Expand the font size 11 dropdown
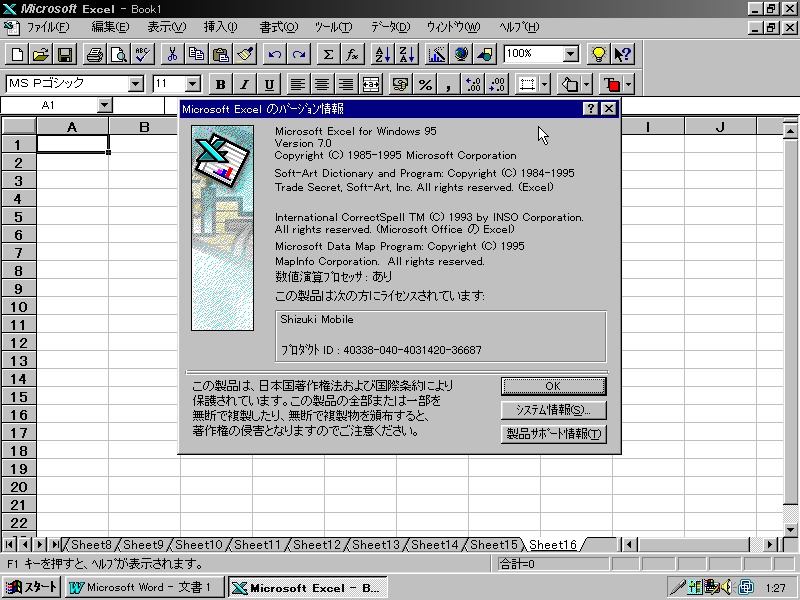 coord(193,84)
